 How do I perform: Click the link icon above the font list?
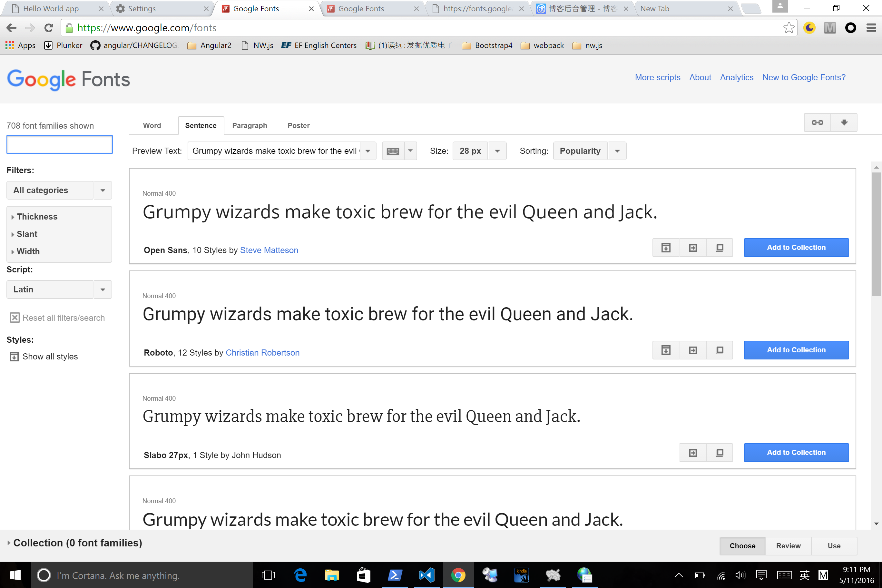click(817, 122)
